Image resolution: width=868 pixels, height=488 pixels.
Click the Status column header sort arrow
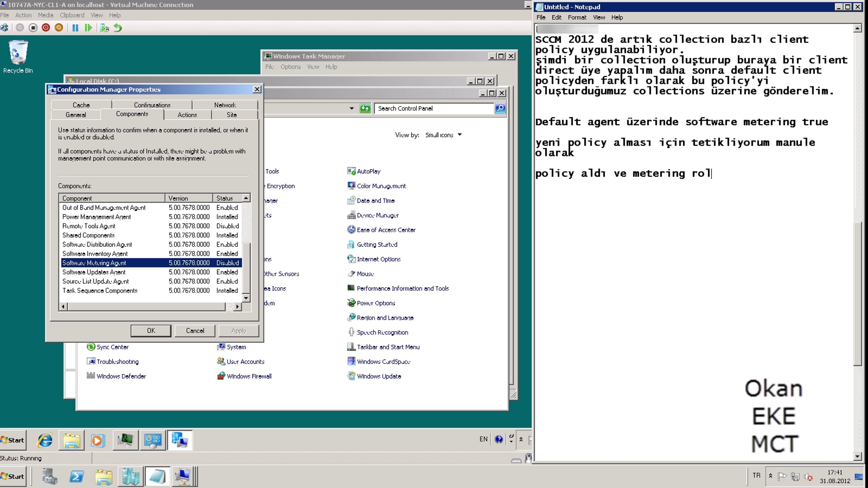[x=246, y=198]
